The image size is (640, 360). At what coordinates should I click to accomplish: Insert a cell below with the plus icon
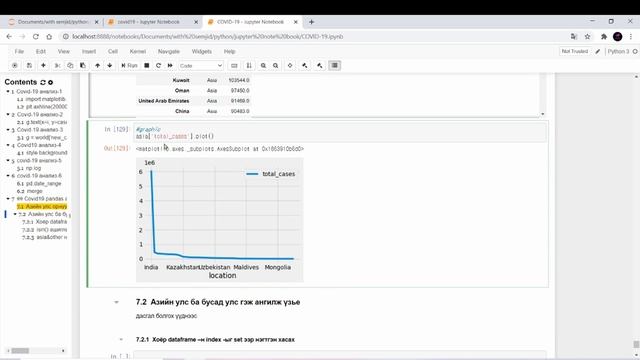(43, 65)
